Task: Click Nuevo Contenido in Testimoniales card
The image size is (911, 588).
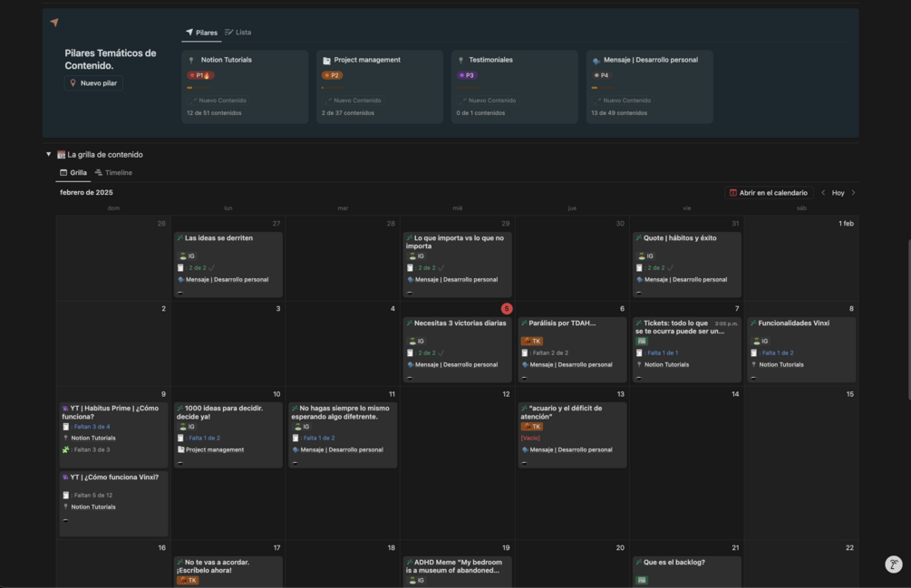Action: pyautogui.click(x=488, y=101)
